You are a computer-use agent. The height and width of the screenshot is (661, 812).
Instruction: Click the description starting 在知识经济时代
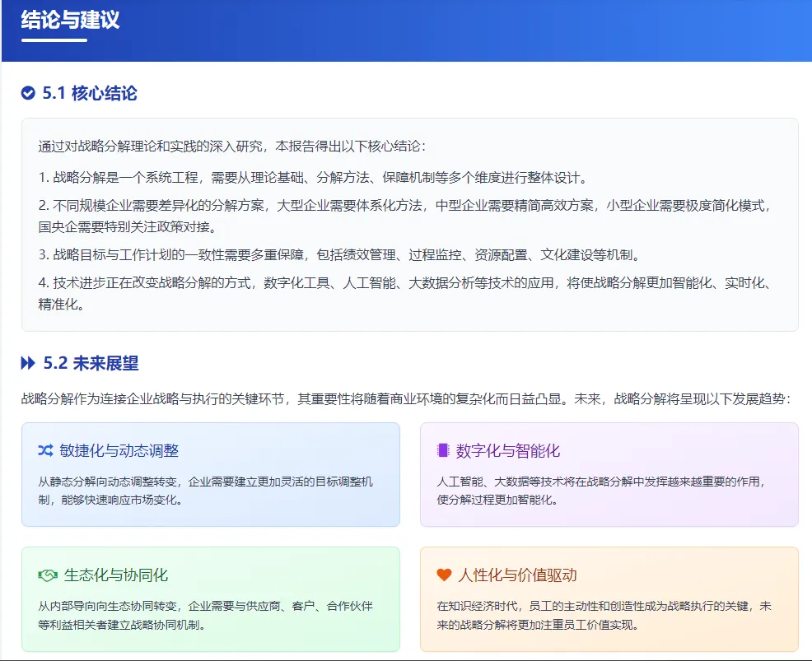604,616
